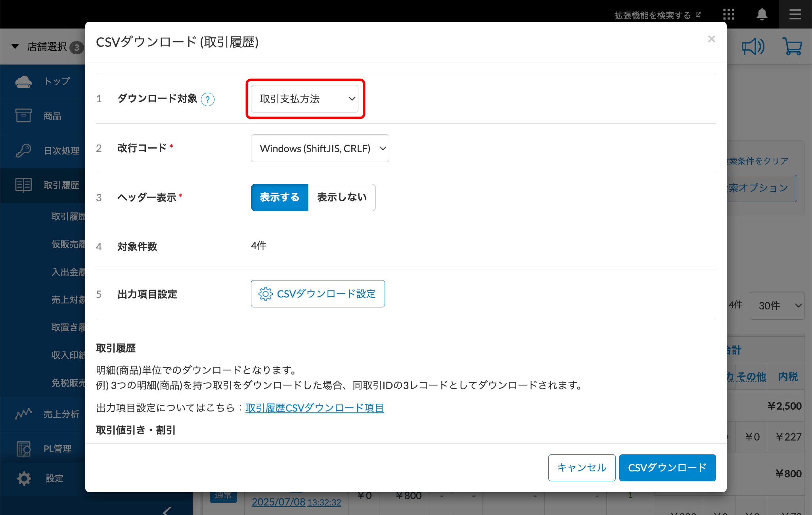This screenshot has width=812, height=515.
Task: Open the 取引支払方法 download target dropdown
Action: [x=304, y=99]
